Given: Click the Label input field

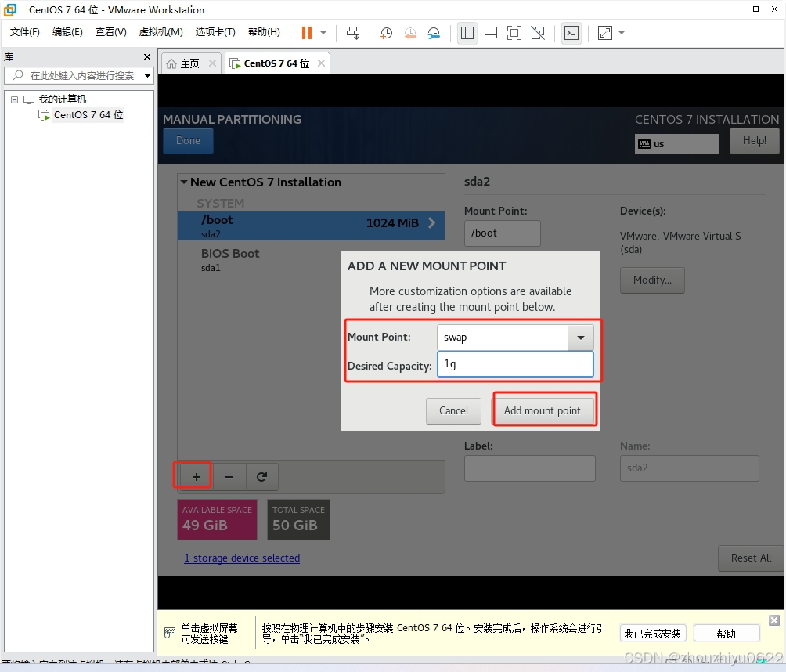Looking at the screenshot, I should click(x=530, y=468).
